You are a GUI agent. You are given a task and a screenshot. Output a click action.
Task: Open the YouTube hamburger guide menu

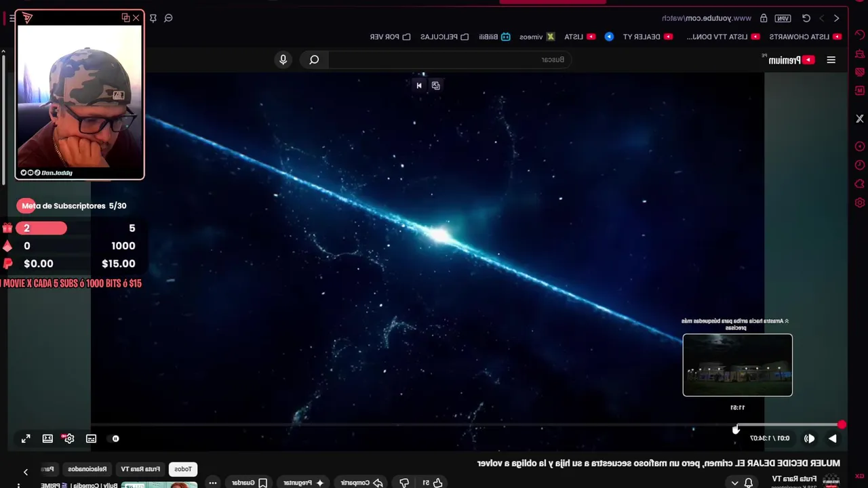click(x=831, y=60)
